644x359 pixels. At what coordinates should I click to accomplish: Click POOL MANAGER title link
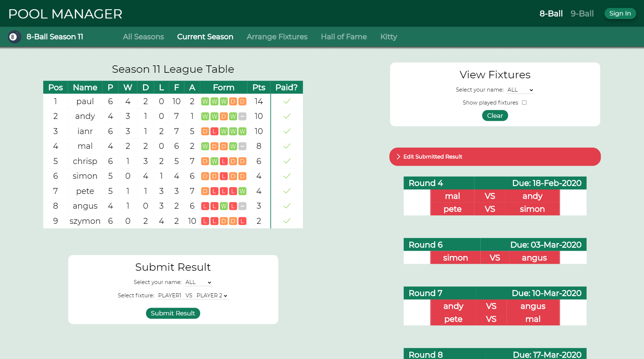pyautogui.click(x=65, y=14)
